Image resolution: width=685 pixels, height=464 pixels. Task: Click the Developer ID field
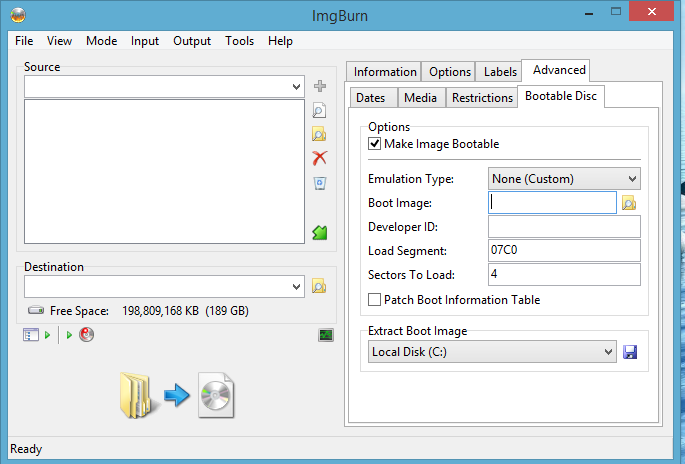(564, 227)
